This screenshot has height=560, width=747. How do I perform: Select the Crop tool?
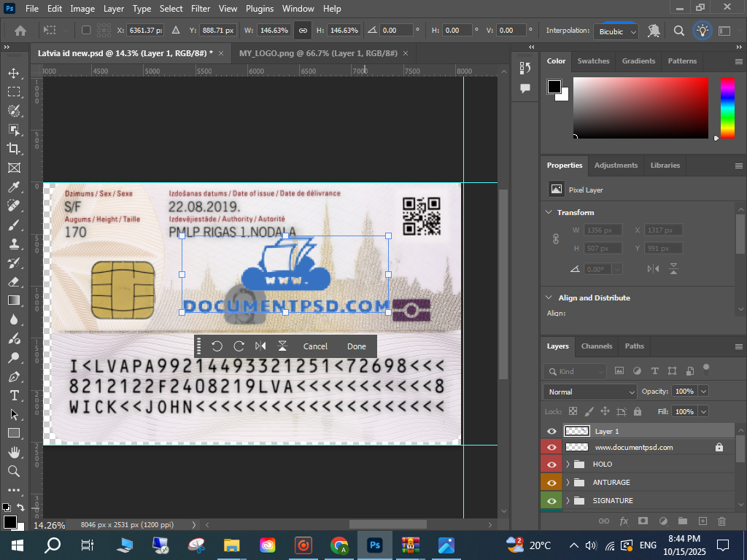tap(14, 148)
